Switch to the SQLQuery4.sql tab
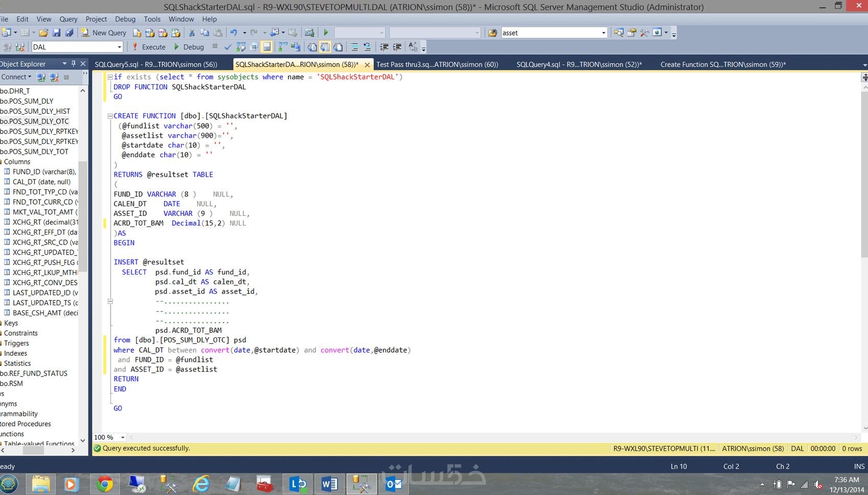The width and height of the screenshot is (868, 495). point(579,64)
